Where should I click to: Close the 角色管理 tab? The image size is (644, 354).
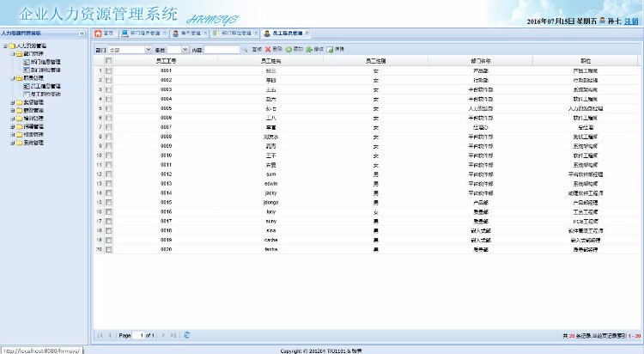click(205, 34)
